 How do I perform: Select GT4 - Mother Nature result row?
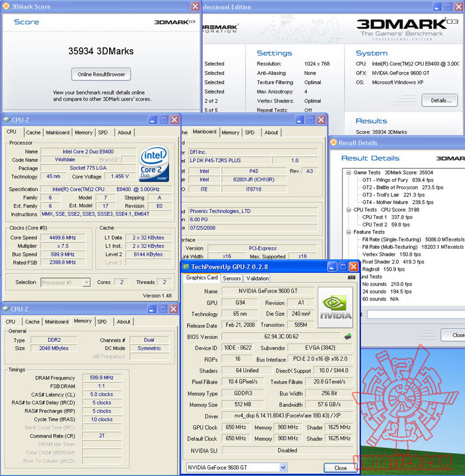click(x=398, y=202)
